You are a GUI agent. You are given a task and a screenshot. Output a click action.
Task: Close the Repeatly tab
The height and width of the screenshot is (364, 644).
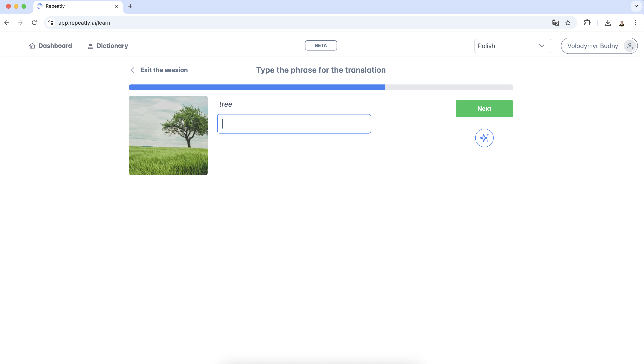tap(116, 6)
